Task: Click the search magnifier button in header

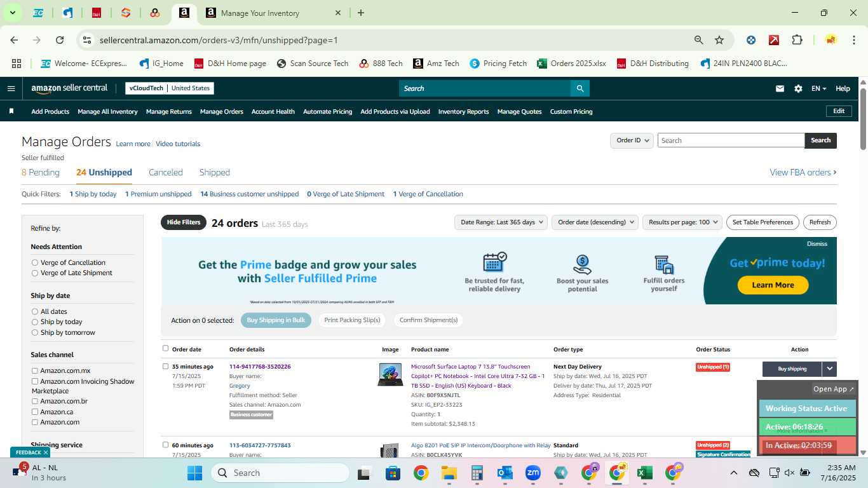Action: (x=580, y=88)
